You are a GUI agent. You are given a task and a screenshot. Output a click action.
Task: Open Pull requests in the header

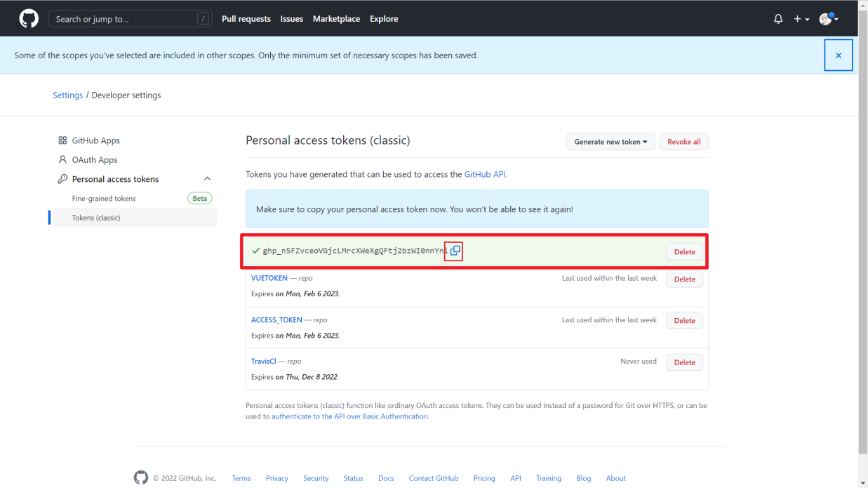coord(246,19)
